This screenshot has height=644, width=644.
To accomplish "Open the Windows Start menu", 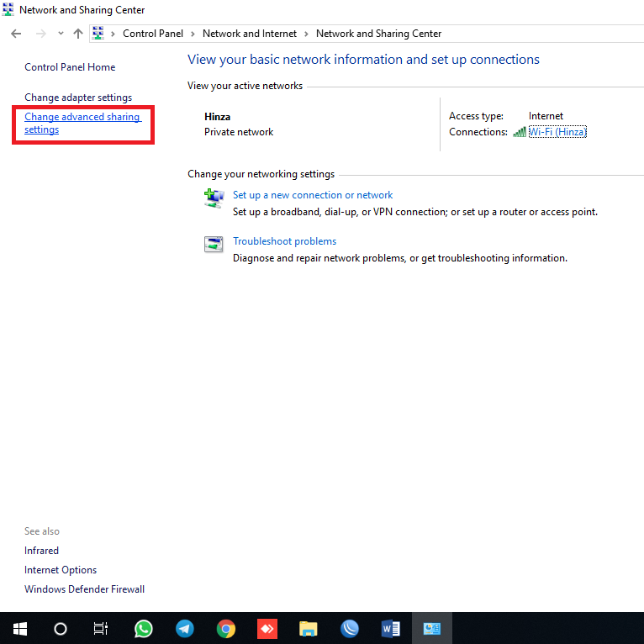I will coord(20,629).
